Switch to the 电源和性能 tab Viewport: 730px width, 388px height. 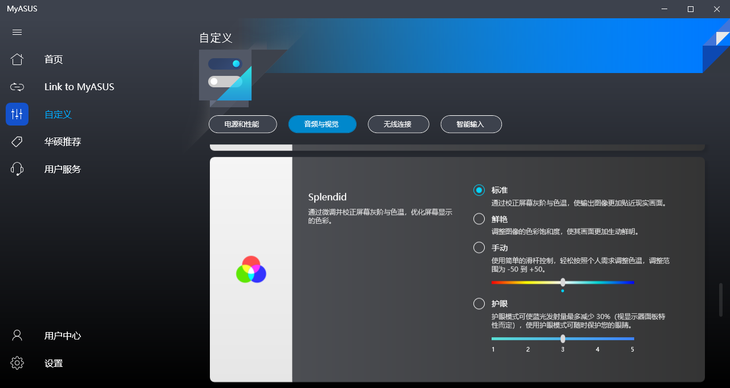[x=243, y=124]
